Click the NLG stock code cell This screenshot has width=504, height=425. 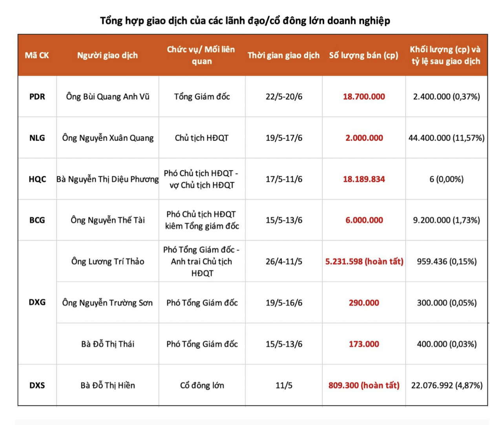click(x=37, y=138)
